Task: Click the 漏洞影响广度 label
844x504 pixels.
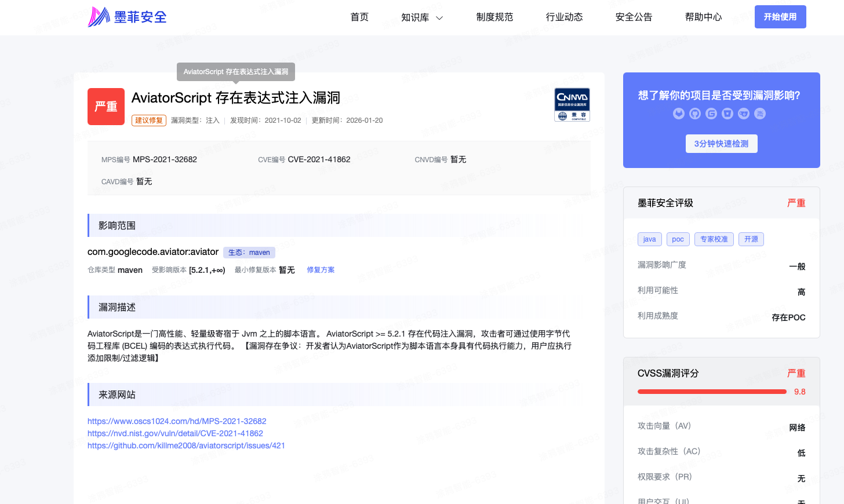Action: (662, 265)
